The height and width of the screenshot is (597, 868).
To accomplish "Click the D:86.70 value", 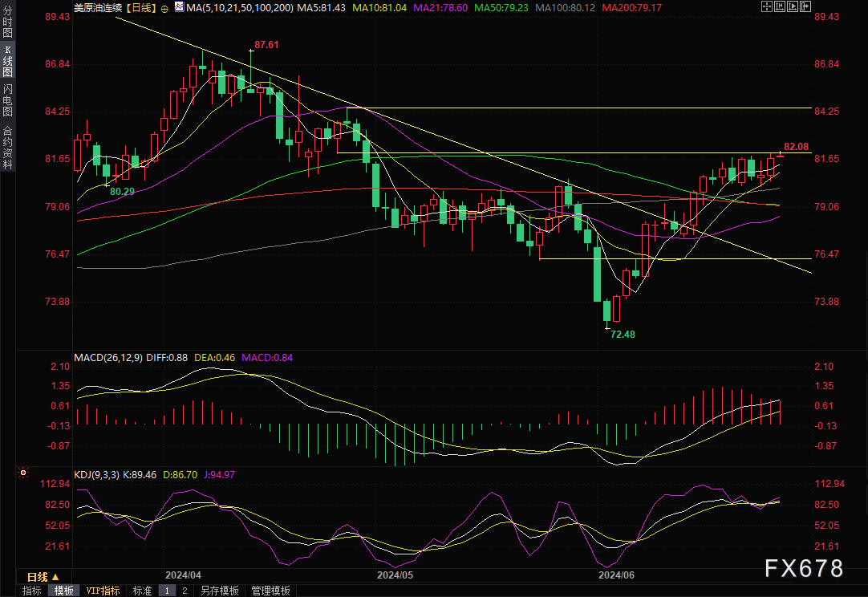I will coord(180,474).
